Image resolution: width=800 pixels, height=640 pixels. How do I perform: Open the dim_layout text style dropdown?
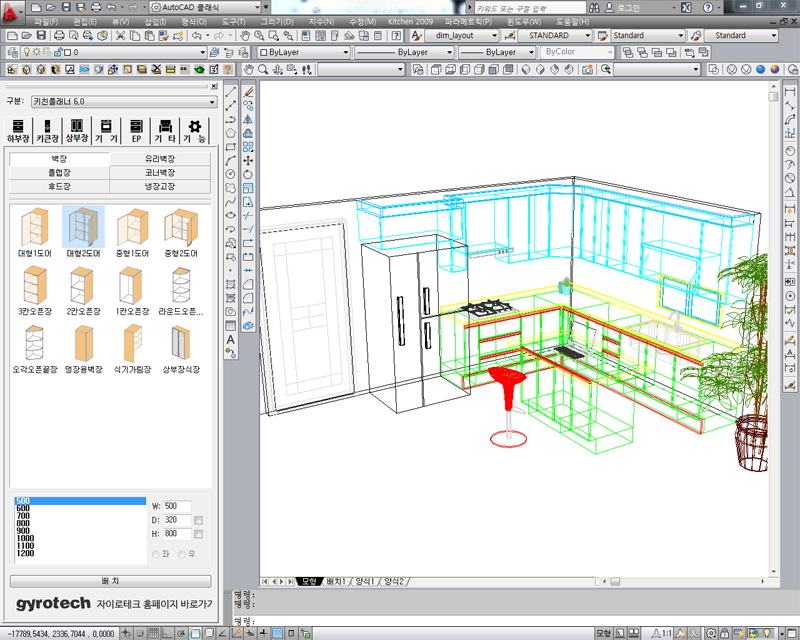pyautogui.click(x=461, y=35)
